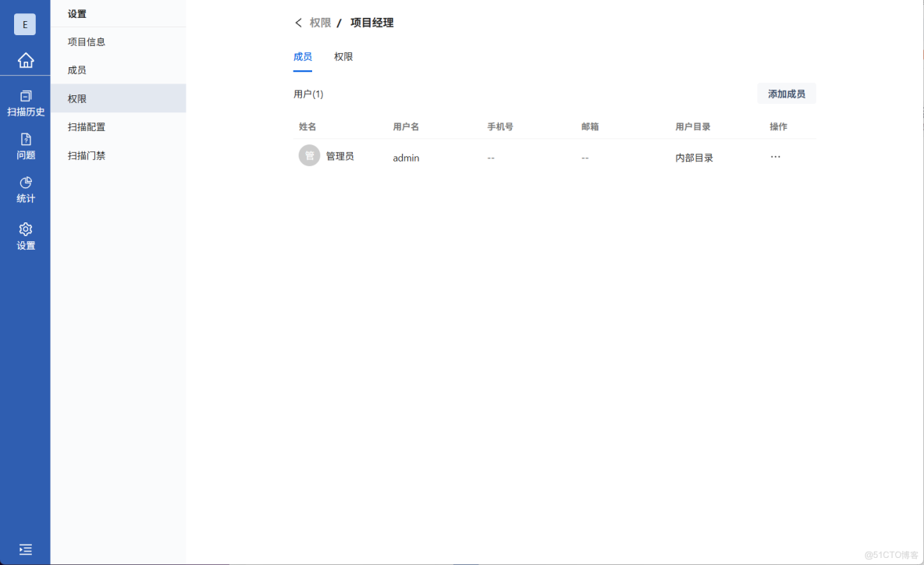Click the 内部目录 value for admin

point(694,157)
